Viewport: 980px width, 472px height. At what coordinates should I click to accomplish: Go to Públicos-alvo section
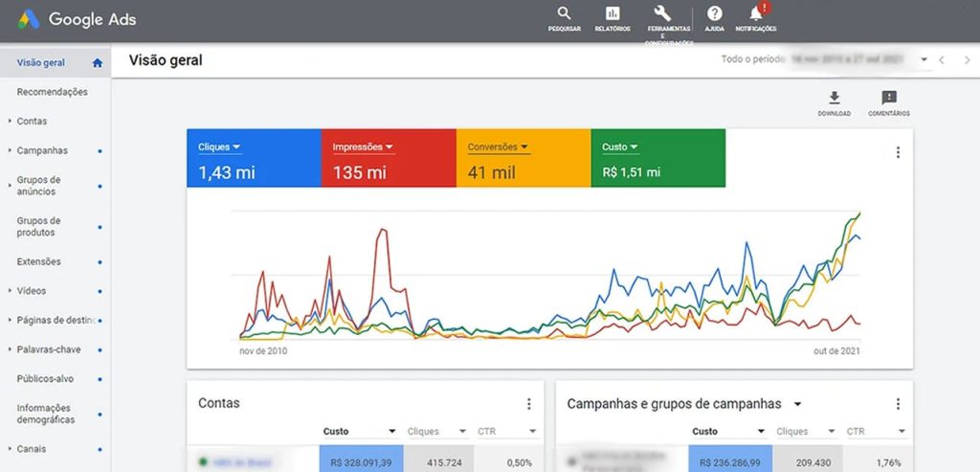click(x=45, y=378)
